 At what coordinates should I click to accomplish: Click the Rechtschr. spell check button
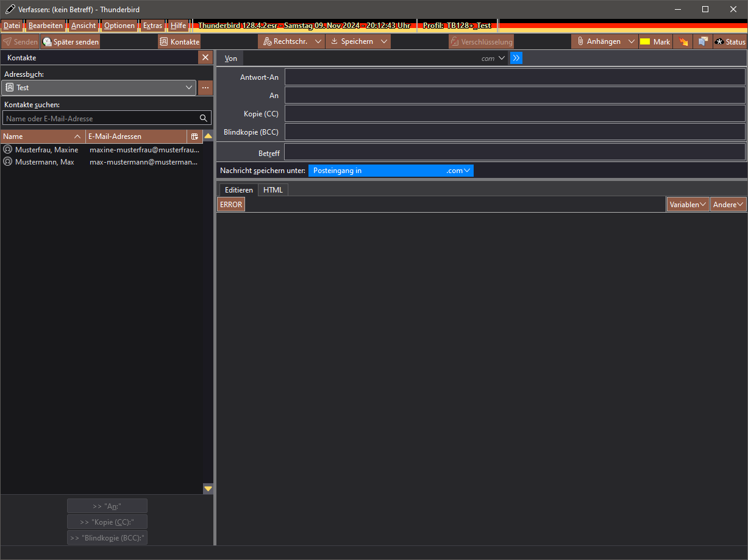285,42
